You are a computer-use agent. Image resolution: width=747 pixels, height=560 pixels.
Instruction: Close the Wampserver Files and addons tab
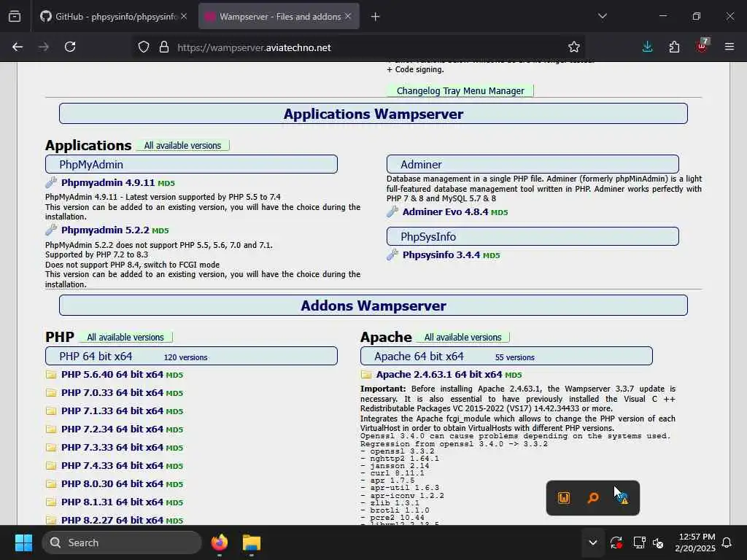point(348,17)
